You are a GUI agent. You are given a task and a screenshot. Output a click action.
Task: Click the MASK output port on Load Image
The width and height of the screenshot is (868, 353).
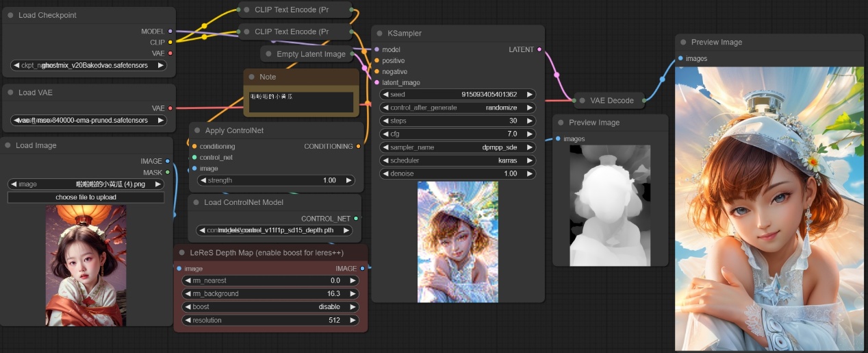click(x=168, y=173)
